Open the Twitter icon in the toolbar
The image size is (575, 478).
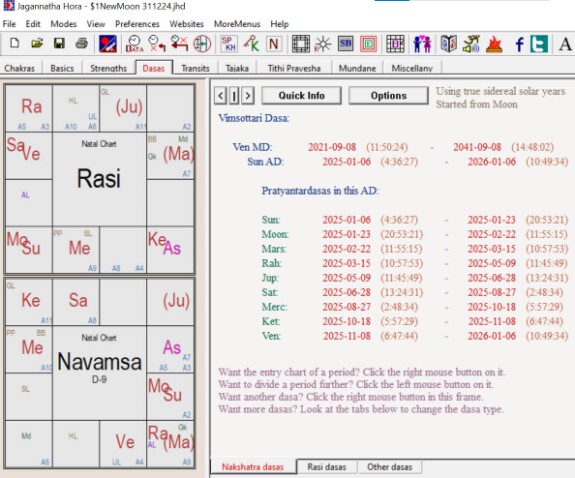(x=539, y=44)
